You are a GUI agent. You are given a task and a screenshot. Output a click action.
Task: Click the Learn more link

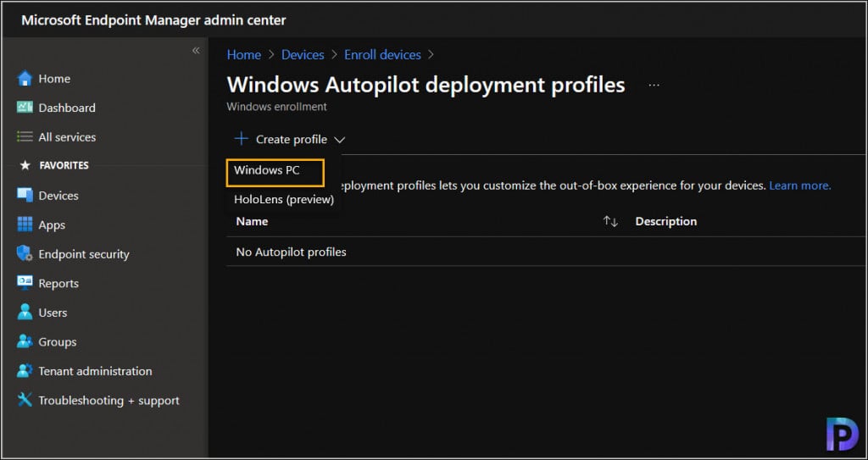coord(800,186)
